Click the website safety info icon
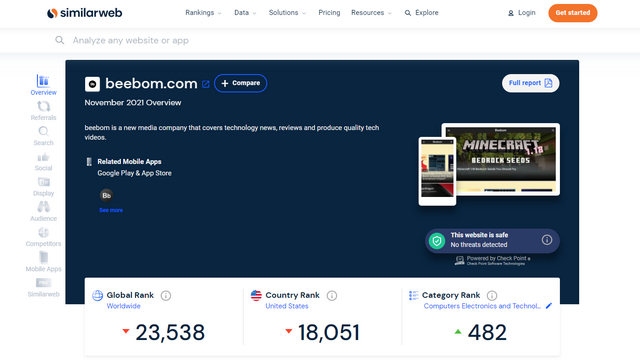Screen dimensions: 640x360 (547, 240)
